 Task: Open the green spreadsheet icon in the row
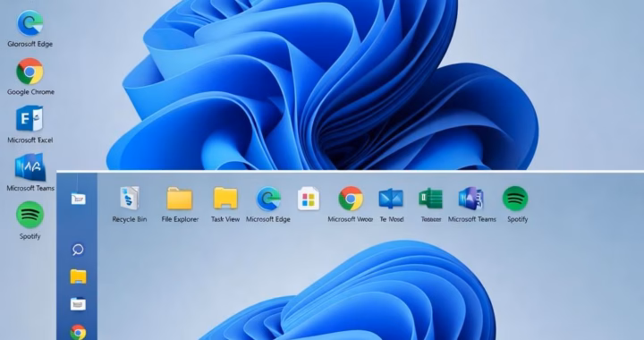430,199
